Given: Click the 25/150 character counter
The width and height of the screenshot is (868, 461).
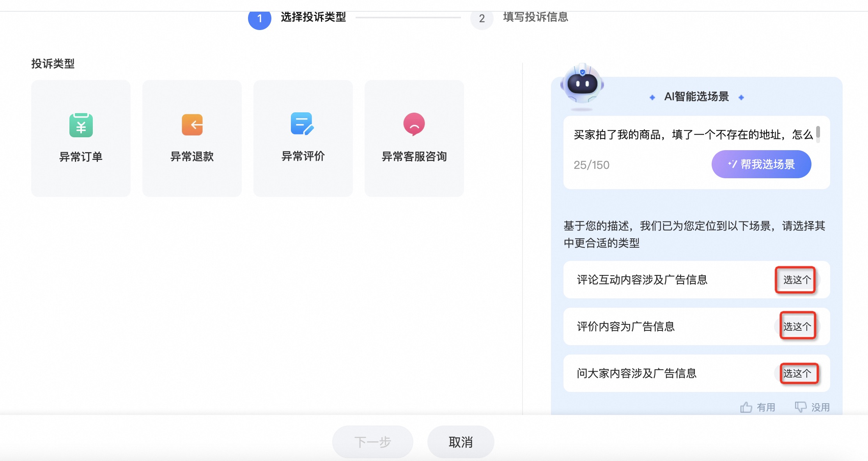Looking at the screenshot, I should tap(592, 165).
